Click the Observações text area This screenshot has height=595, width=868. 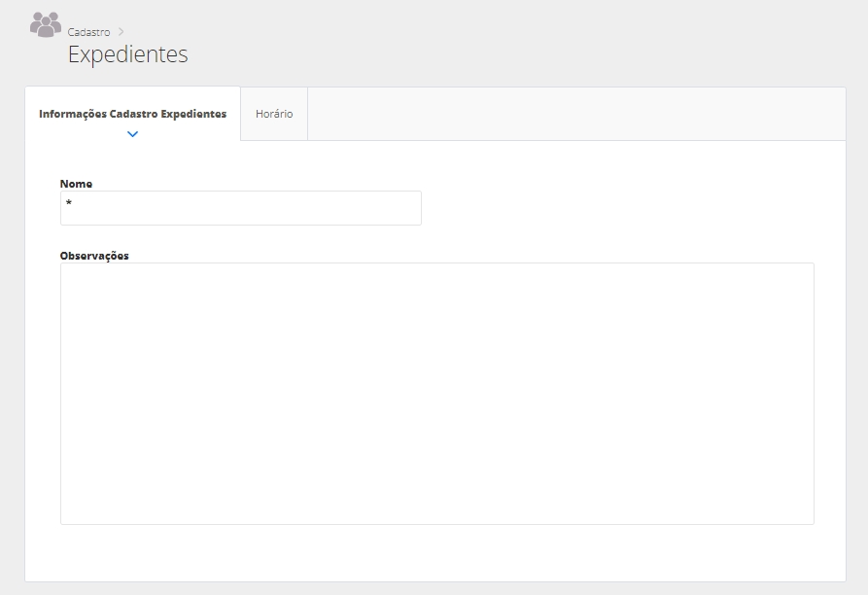coord(436,393)
